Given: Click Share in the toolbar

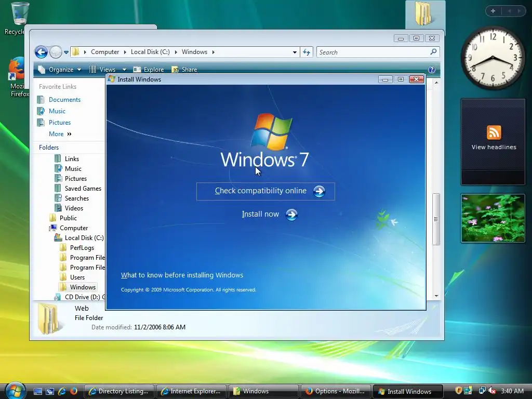Looking at the screenshot, I should pyautogui.click(x=184, y=70).
